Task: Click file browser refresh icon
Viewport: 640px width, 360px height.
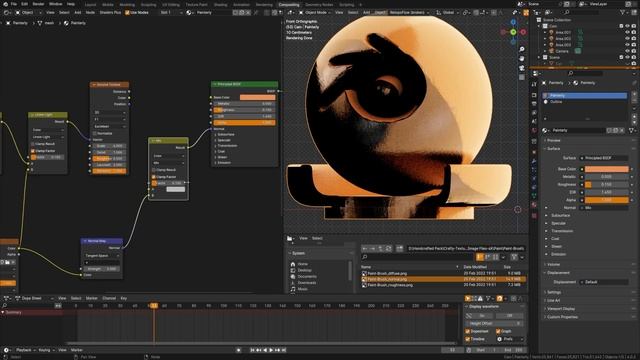Action: (x=389, y=249)
